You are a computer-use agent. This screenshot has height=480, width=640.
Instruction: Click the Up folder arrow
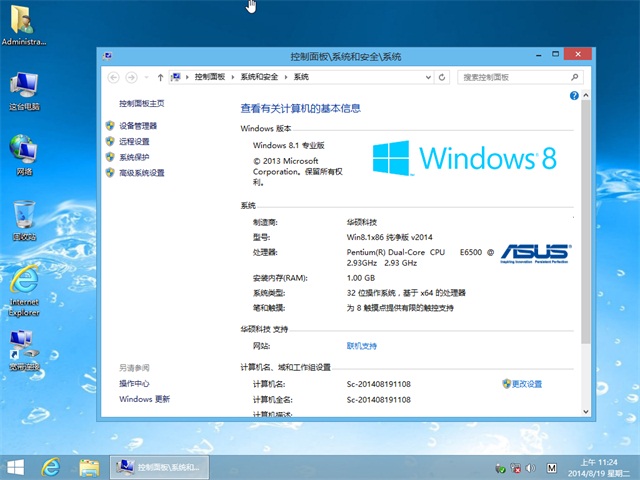pyautogui.click(x=160, y=77)
